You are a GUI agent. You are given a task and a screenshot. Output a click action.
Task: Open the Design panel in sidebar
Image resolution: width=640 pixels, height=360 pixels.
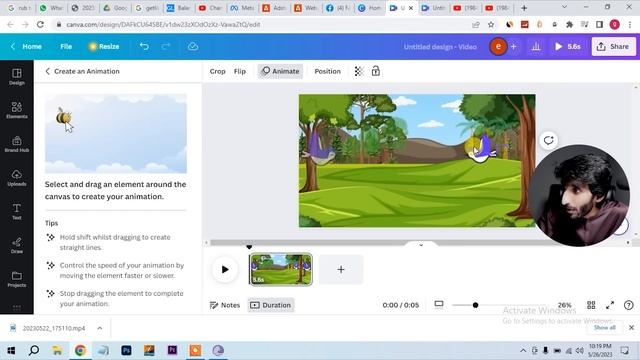click(x=17, y=77)
